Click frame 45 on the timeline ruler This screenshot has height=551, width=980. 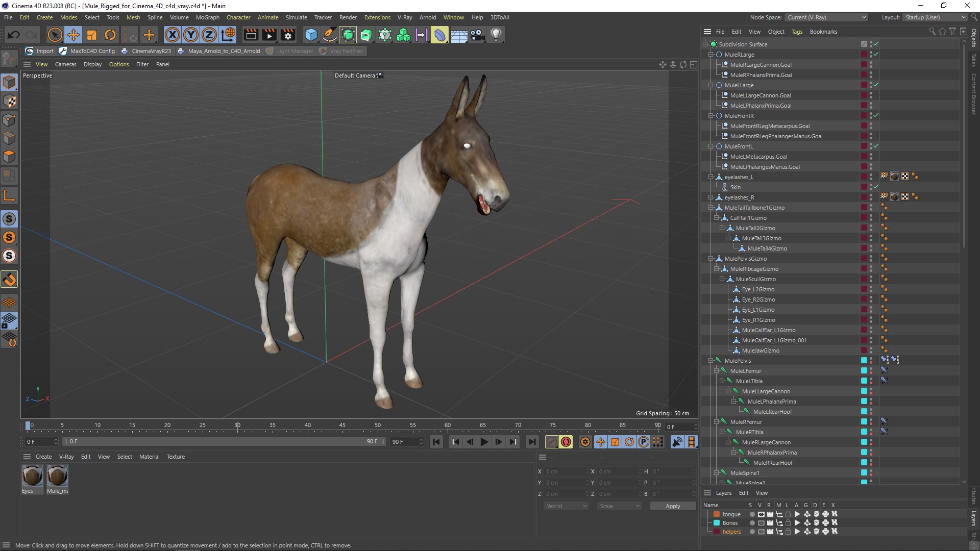pyautogui.click(x=342, y=425)
